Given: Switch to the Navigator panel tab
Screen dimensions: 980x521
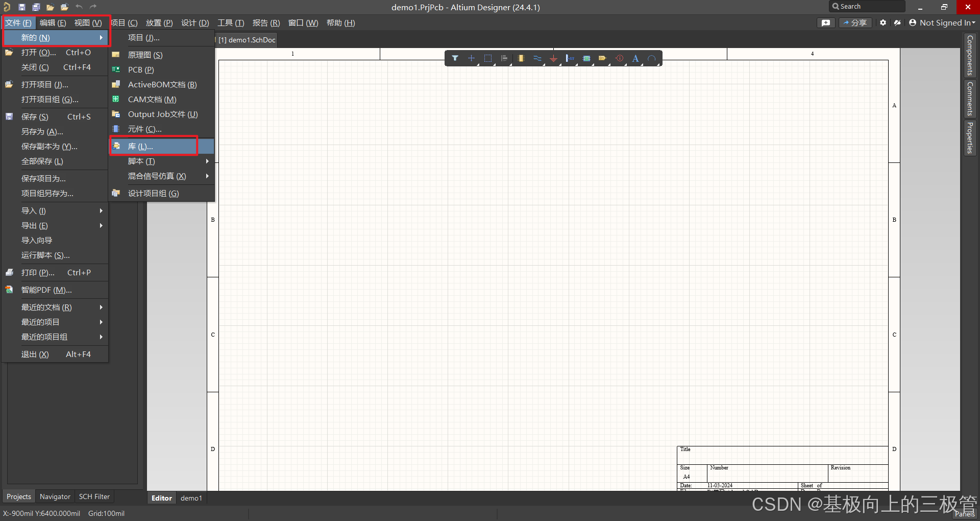Looking at the screenshot, I should point(55,496).
